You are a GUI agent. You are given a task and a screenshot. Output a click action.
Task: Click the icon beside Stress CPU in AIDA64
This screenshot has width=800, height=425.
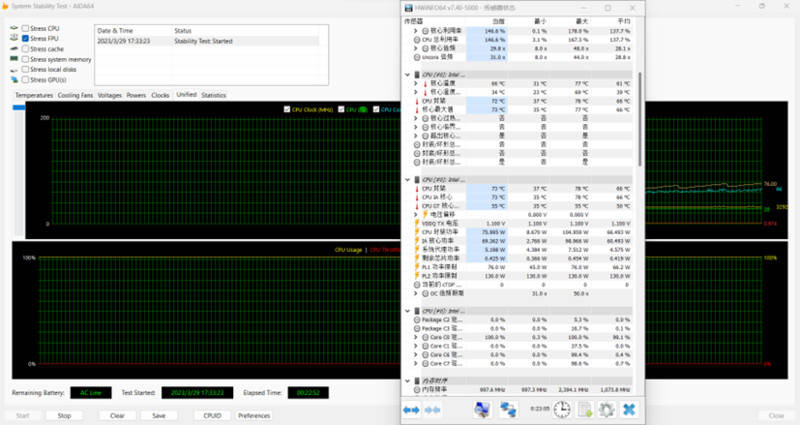[x=14, y=28]
